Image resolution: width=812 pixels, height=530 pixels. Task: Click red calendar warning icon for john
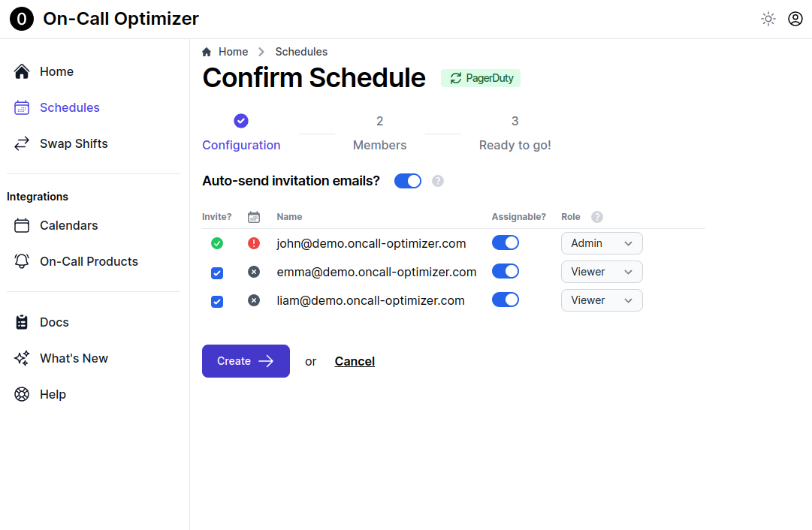[x=254, y=243]
